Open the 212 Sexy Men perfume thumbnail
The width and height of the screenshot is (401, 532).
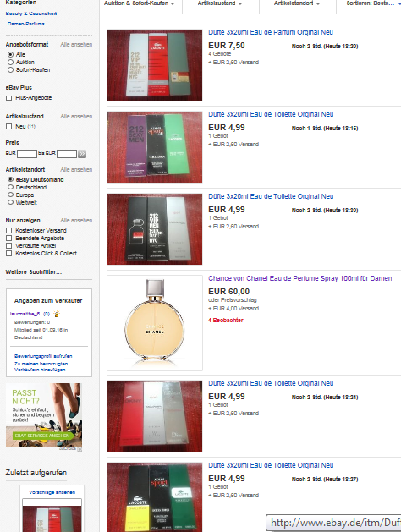155,147
